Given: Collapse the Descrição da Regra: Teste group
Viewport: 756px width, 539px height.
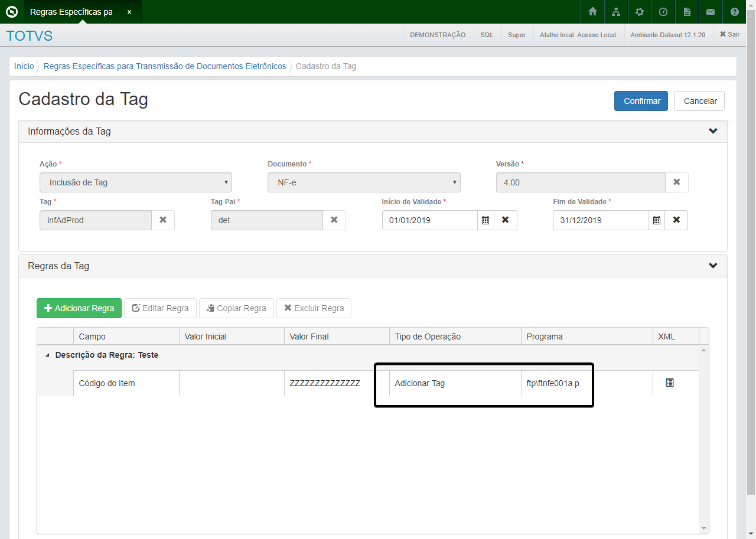Looking at the screenshot, I should 47,355.
